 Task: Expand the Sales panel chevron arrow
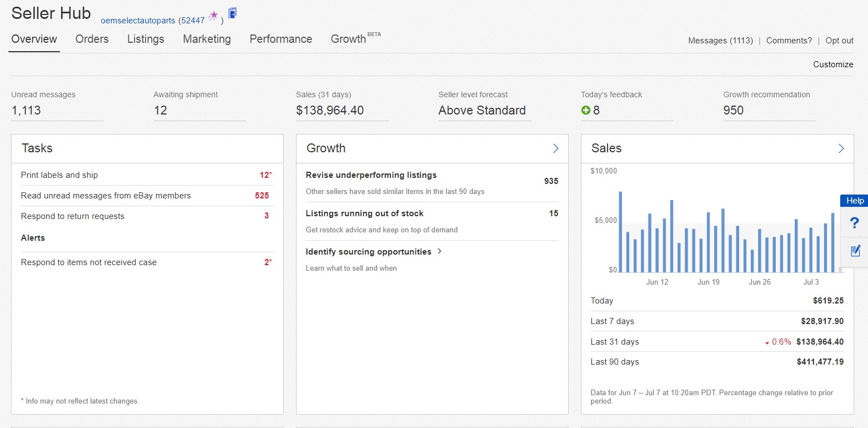[841, 148]
